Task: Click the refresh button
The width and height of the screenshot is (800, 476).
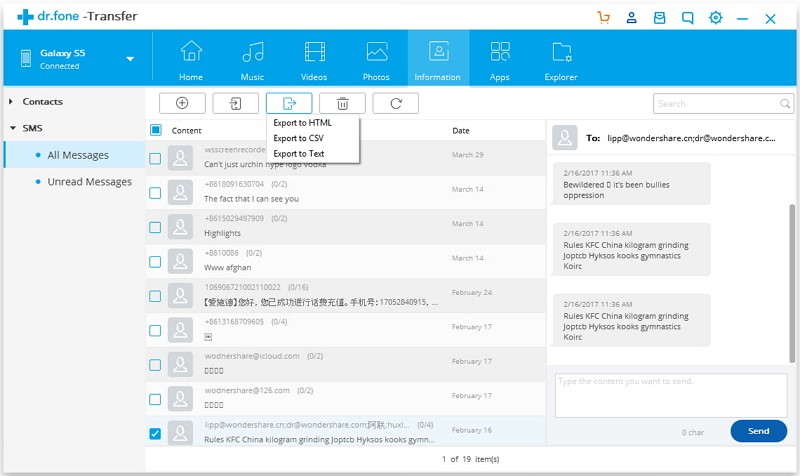Action: point(395,103)
